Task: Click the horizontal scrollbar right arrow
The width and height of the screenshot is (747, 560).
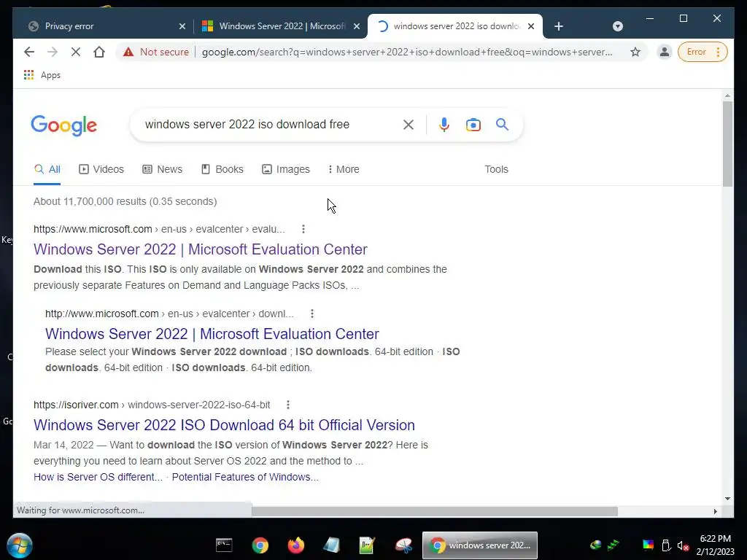Action: pyautogui.click(x=715, y=511)
